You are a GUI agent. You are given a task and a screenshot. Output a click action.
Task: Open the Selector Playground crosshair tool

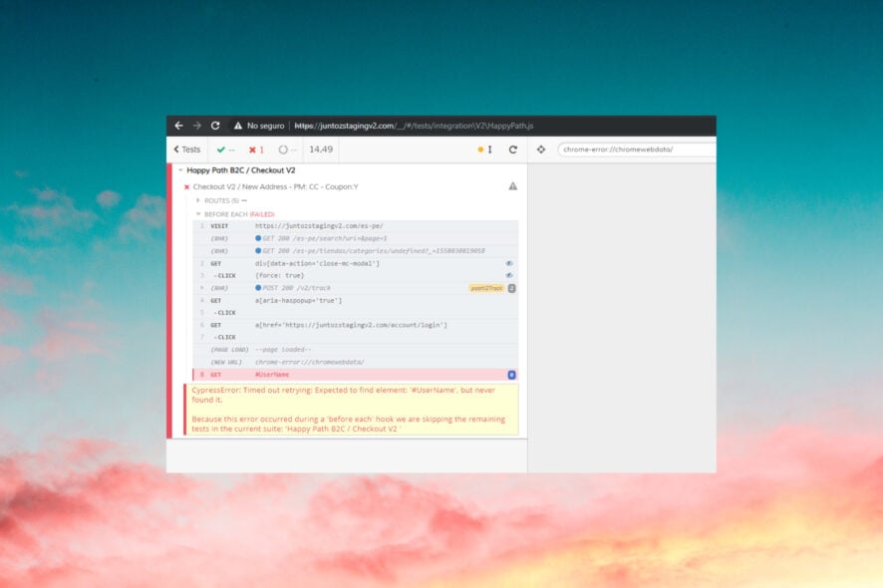tap(541, 149)
